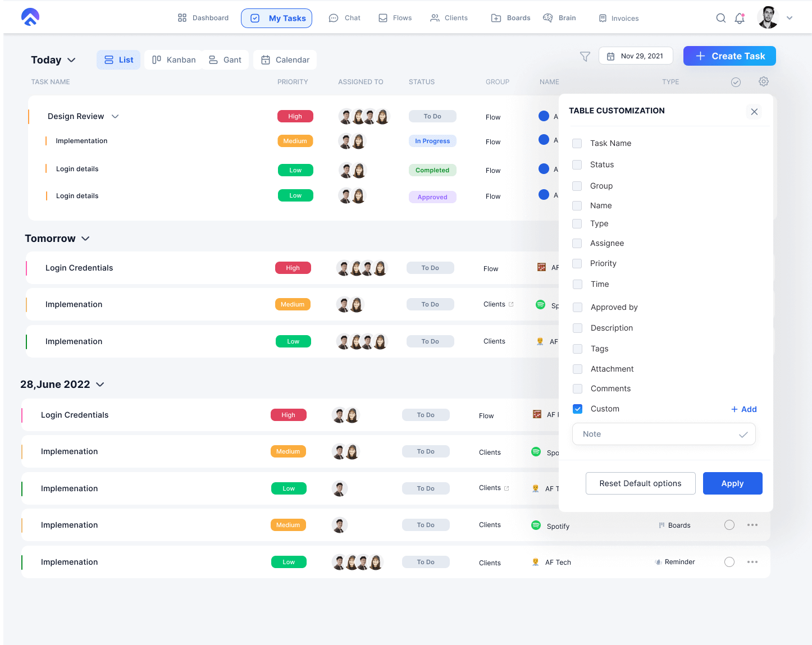Screen dimensions: 812x645
Task: Switch to the Calendar view tab
Action: tap(285, 60)
